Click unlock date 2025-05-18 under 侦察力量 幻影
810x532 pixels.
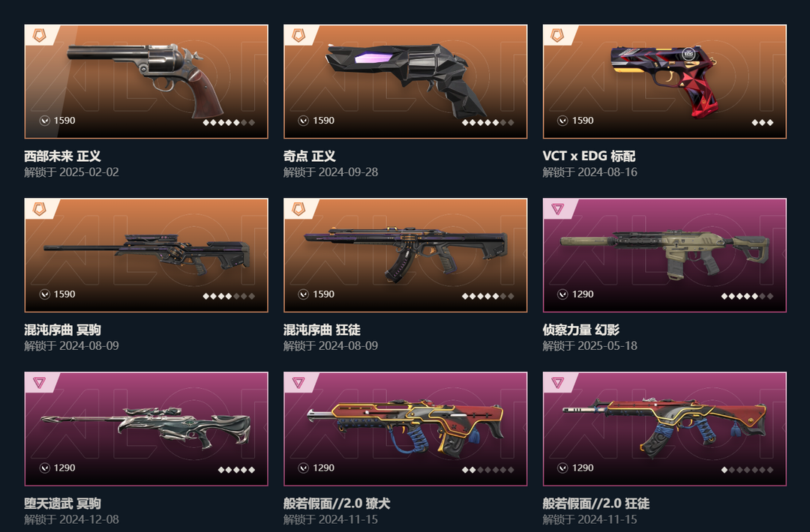tap(607, 345)
